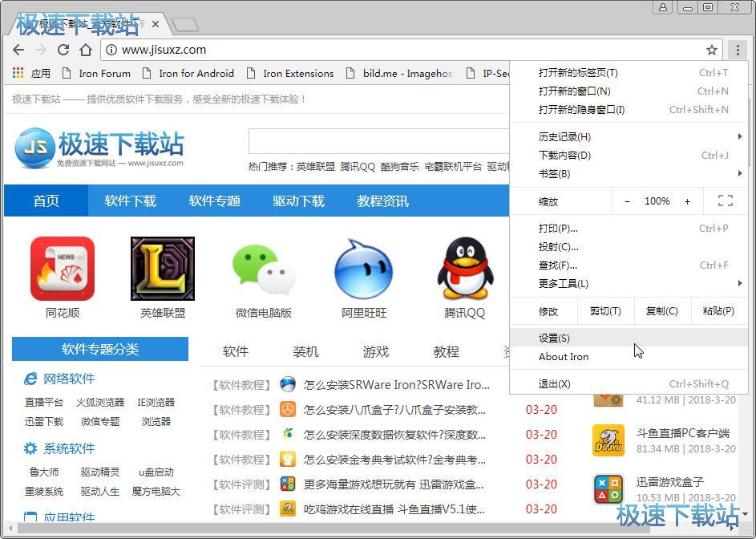The image size is (756, 539).
Task: Open 腾讯QQ via the penguin icon
Action: pyautogui.click(x=463, y=269)
